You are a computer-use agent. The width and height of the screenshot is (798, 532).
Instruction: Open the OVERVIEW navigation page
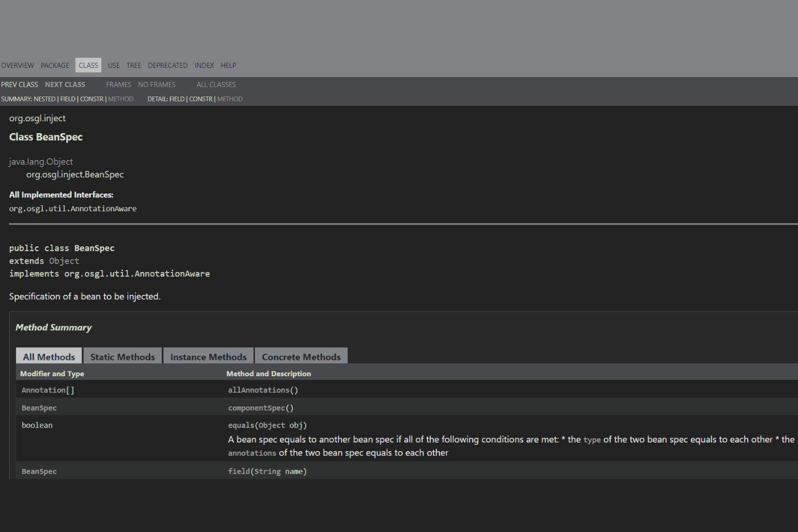tap(17, 65)
